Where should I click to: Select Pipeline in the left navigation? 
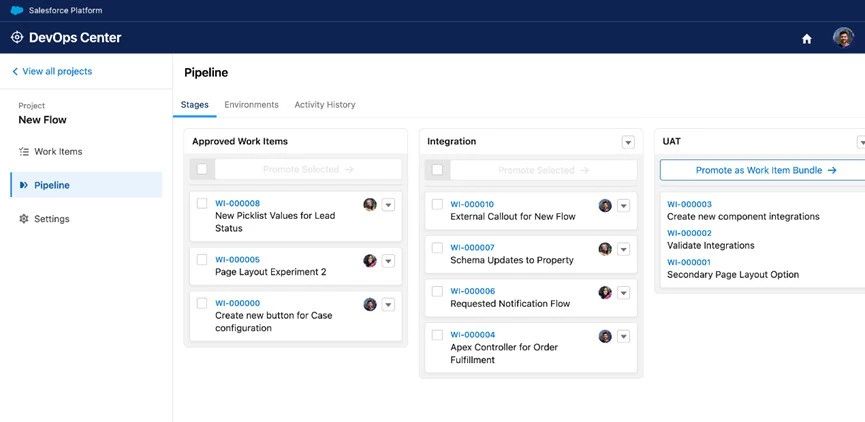(52, 185)
